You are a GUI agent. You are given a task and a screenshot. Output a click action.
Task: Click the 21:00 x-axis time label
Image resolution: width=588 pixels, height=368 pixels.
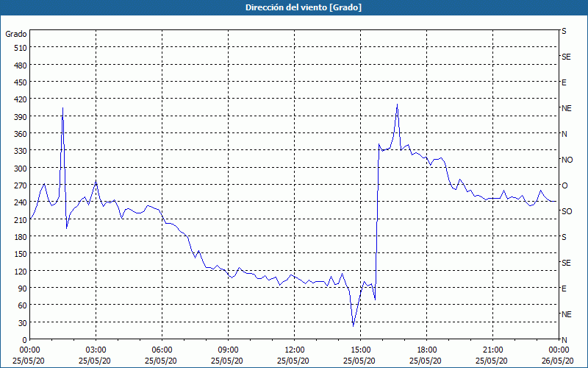[x=492, y=350]
